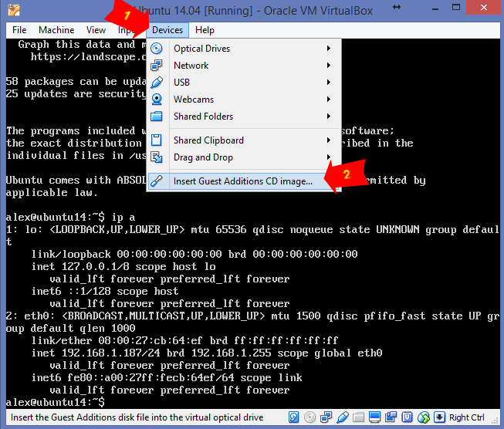
Task: Click the 'oup default qlen 1000' line
Action: 70,329
